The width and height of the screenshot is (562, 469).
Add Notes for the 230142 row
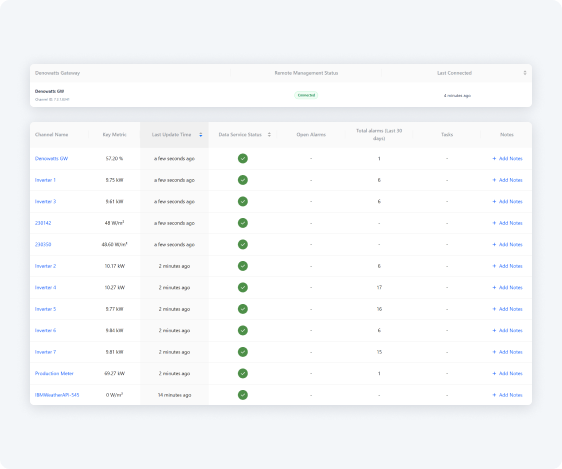507,223
